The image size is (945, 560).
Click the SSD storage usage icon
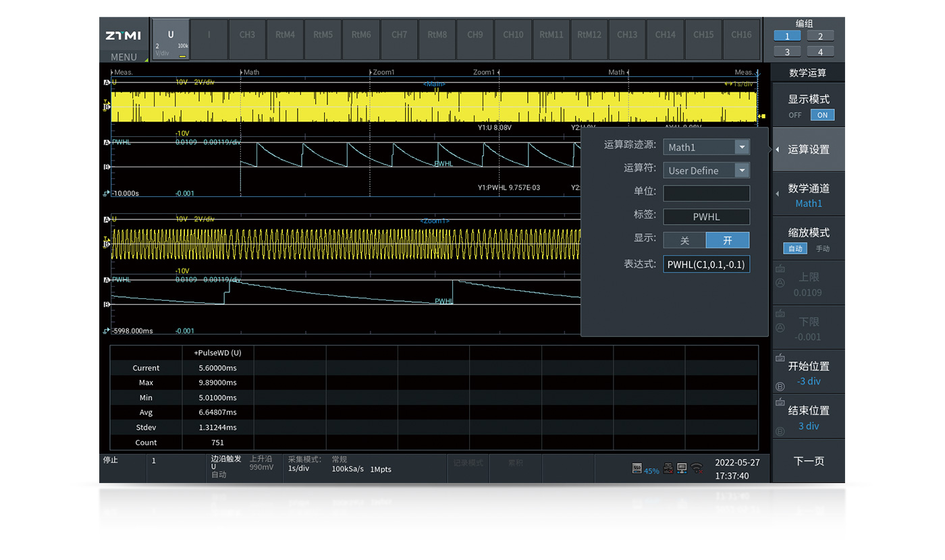click(x=637, y=469)
